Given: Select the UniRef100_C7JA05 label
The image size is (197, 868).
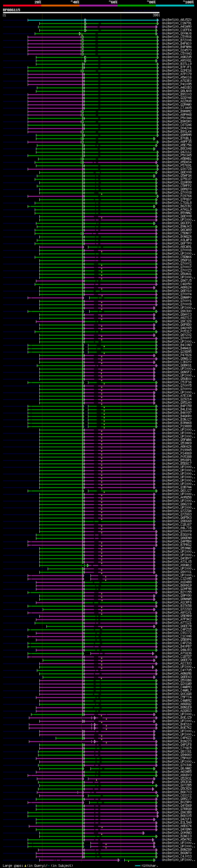Looking at the screenshot, I should click(177, 108).
